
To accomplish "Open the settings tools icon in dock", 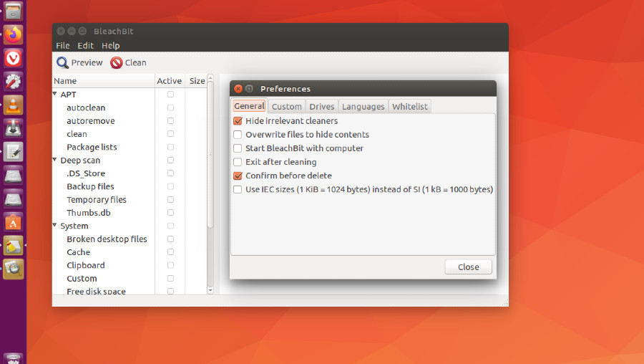I will tap(13, 82).
